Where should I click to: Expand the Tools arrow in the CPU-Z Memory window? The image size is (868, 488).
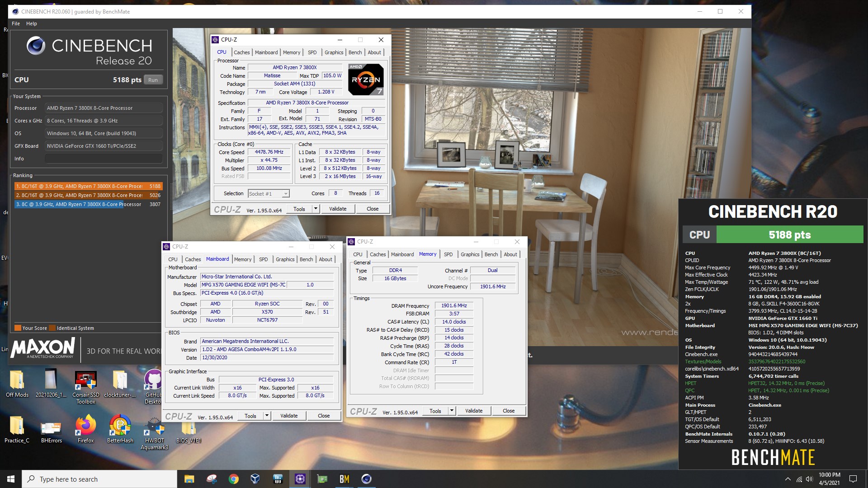click(x=452, y=411)
